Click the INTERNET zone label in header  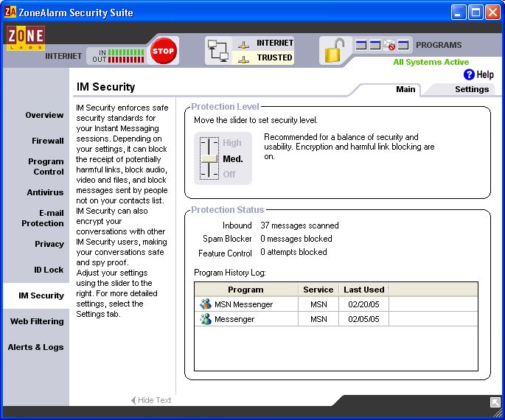tap(275, 43)
